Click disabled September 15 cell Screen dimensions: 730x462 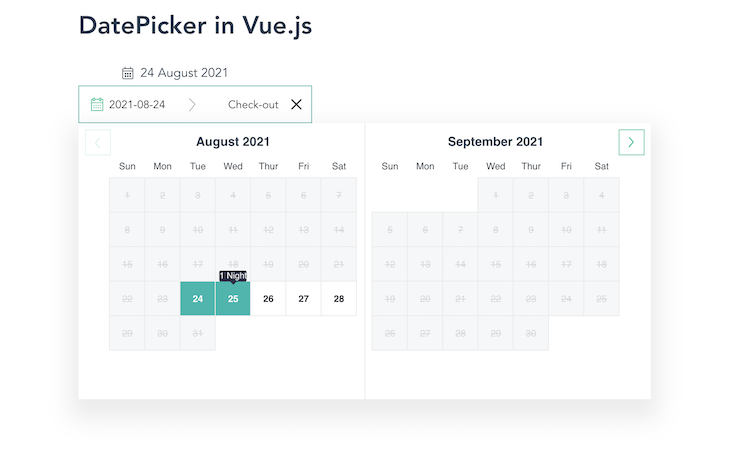(x=495, y=264)
